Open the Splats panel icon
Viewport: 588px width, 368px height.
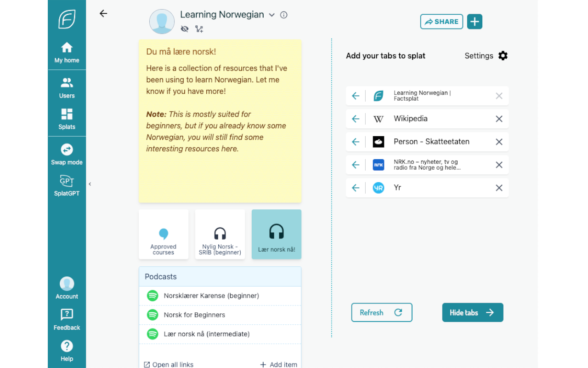tap(67, 117)
